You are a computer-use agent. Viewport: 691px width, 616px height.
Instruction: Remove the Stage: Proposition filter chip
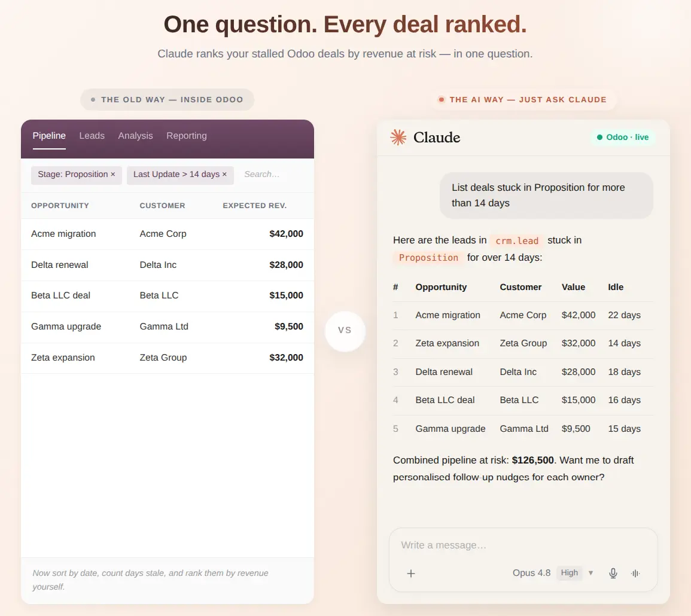click(113, 175)
